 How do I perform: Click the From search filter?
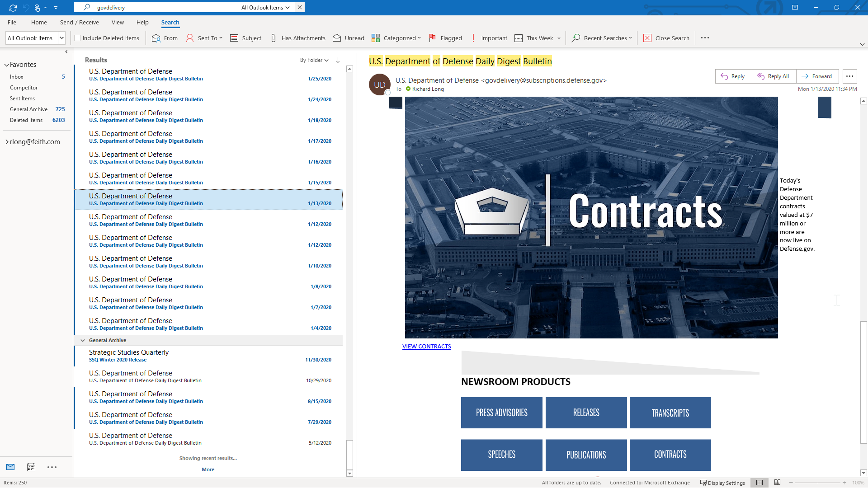pyautogui.click(x=165, y=38)
